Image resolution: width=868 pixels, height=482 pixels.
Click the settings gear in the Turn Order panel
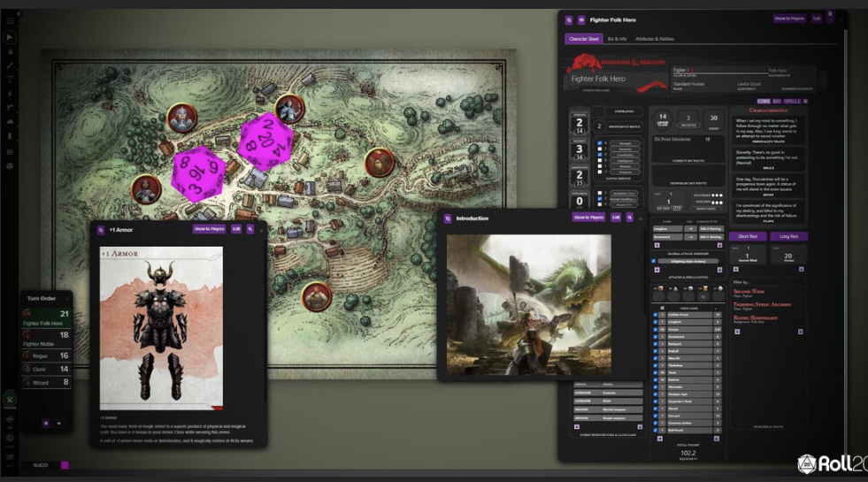point(46,424)
